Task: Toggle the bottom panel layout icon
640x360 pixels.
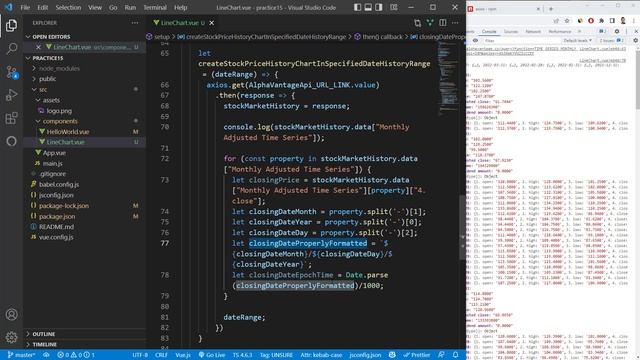Action: pos(368,7)
